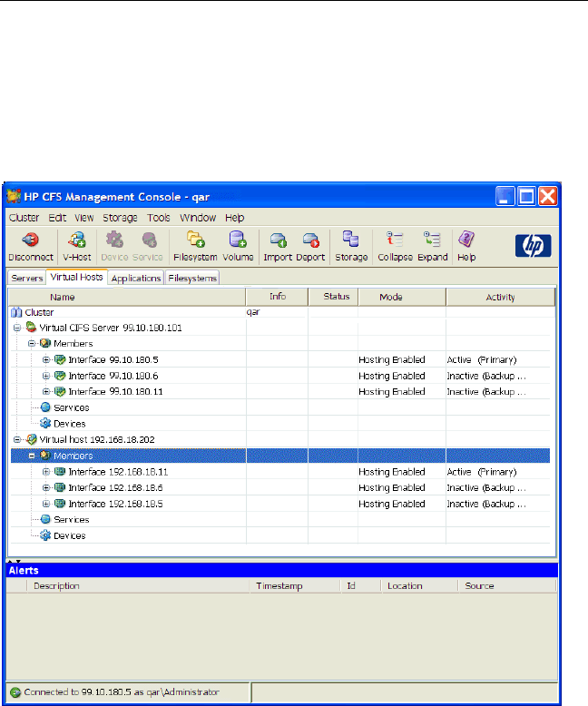Click Services icon under Virtual host 192.168.18.202

pyautogui.click(x=45, y=519)
